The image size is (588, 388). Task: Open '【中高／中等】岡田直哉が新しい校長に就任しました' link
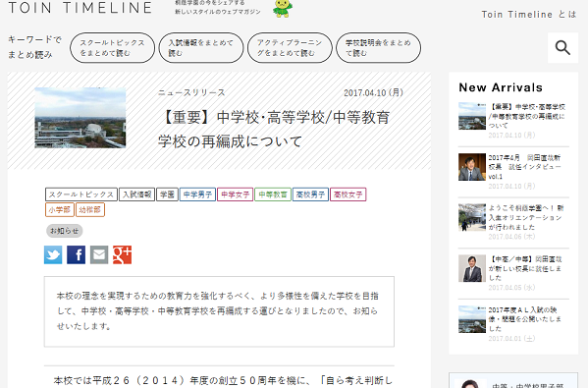pyautogui.click(x=525, y=268)
